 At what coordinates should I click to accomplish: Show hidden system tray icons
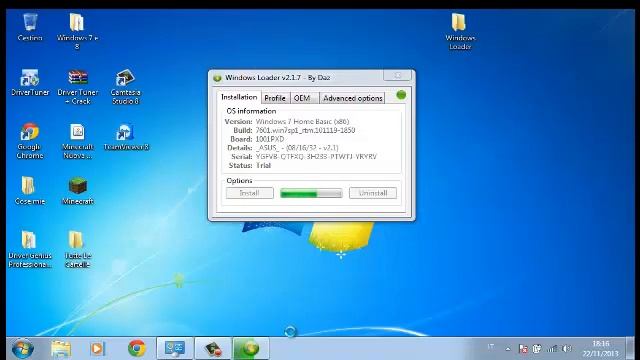[508, 349]
